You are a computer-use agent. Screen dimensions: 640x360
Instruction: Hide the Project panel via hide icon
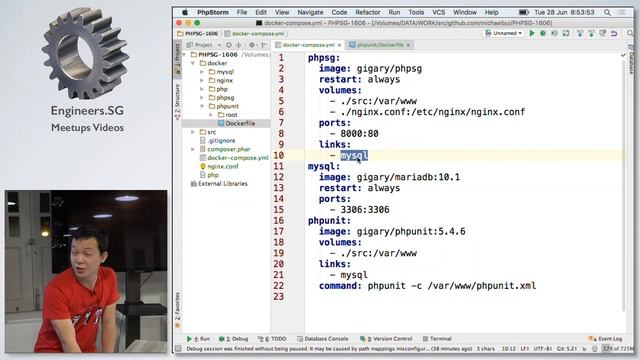click(x=264, y=45)
